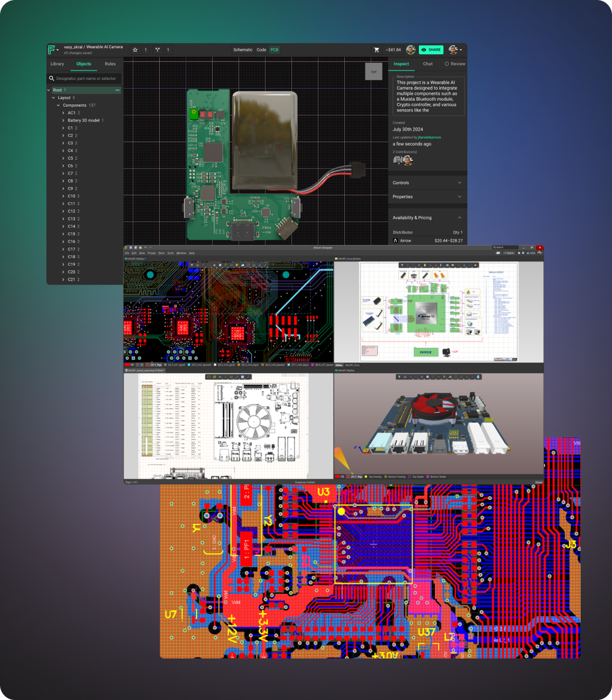Open the Flux logo menu
The height and width of the screenshot is (700, 612).
pos(53,49)
